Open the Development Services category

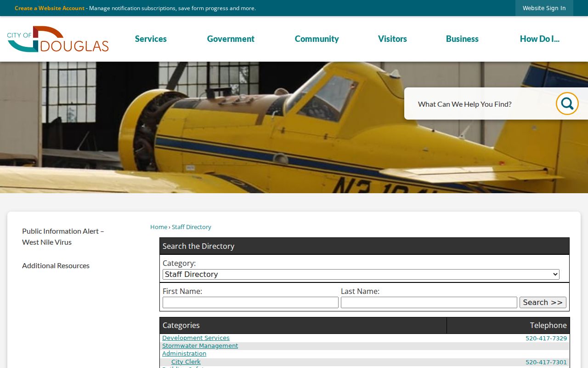[x=196, y=338]
